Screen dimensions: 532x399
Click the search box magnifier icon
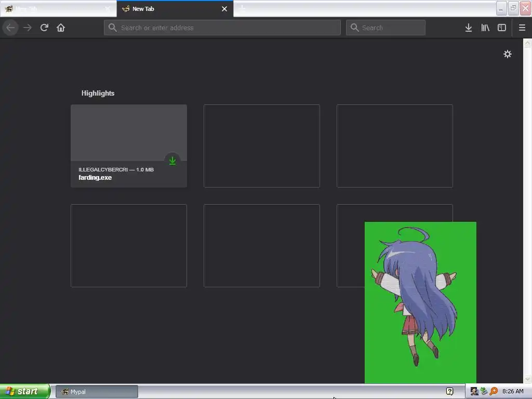coord(354,28)
